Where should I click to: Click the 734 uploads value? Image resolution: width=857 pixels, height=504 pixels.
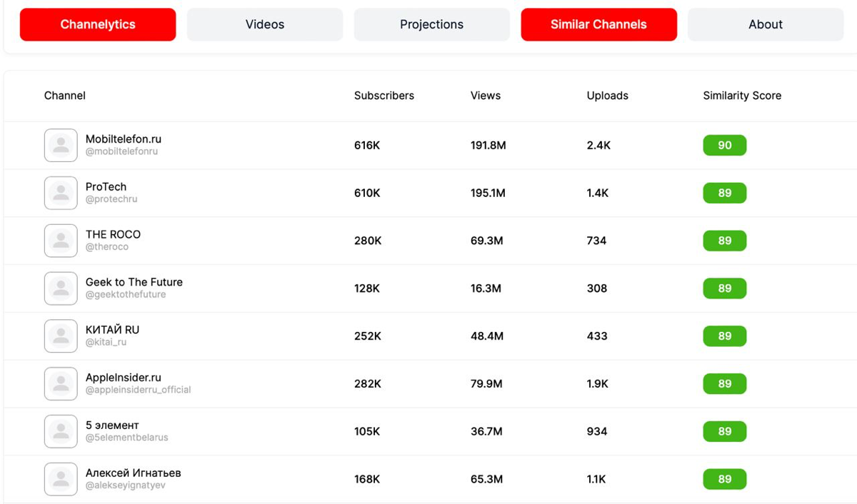597,241
